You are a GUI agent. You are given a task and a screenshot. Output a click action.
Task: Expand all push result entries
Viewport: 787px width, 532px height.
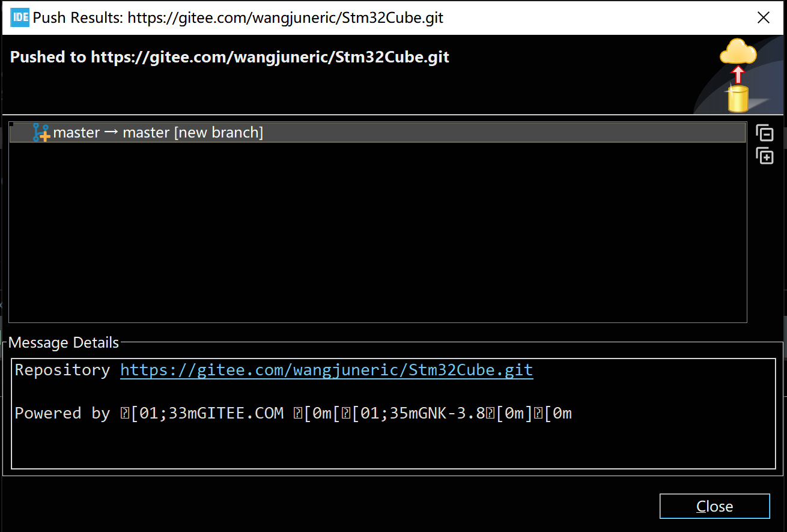[764, 156]
